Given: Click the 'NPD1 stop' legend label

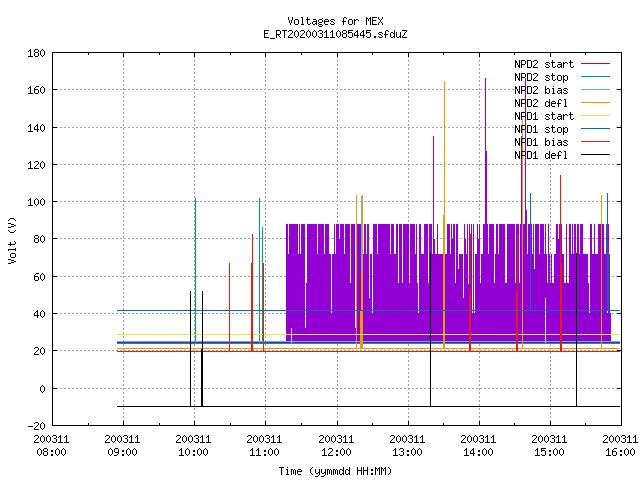Looking at the screenshot, I should (541, 129).
